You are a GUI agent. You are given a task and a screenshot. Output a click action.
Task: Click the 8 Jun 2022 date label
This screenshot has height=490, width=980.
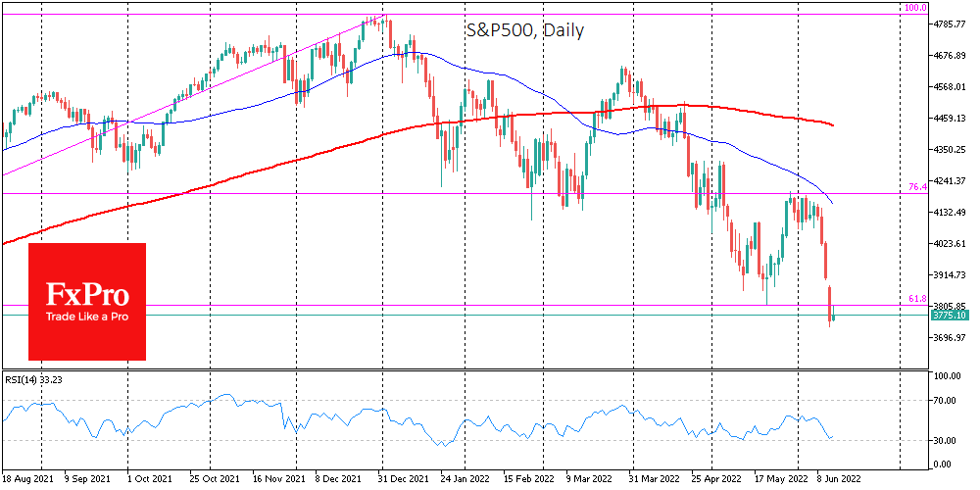point(840,481)
